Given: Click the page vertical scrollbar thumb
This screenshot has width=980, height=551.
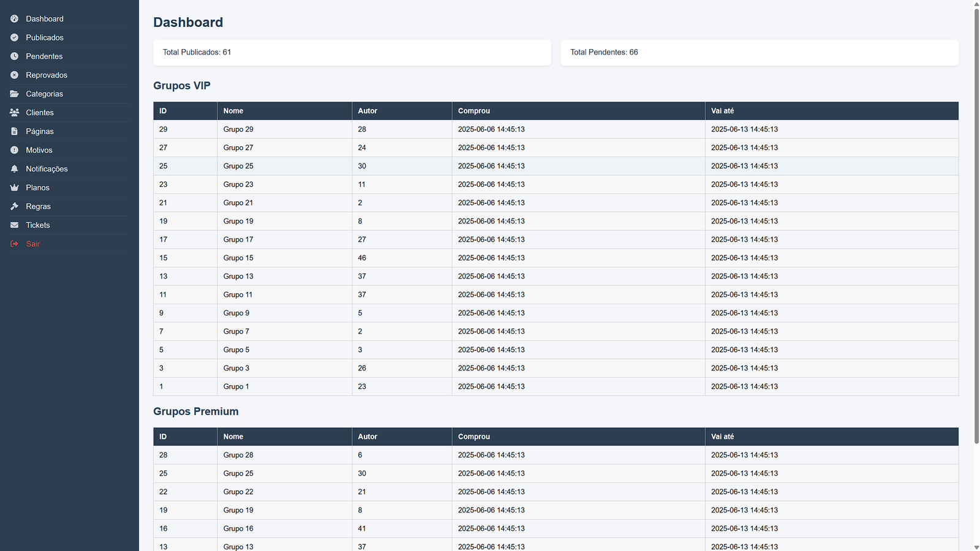Looking at the screenshot, I should [976, 227].
